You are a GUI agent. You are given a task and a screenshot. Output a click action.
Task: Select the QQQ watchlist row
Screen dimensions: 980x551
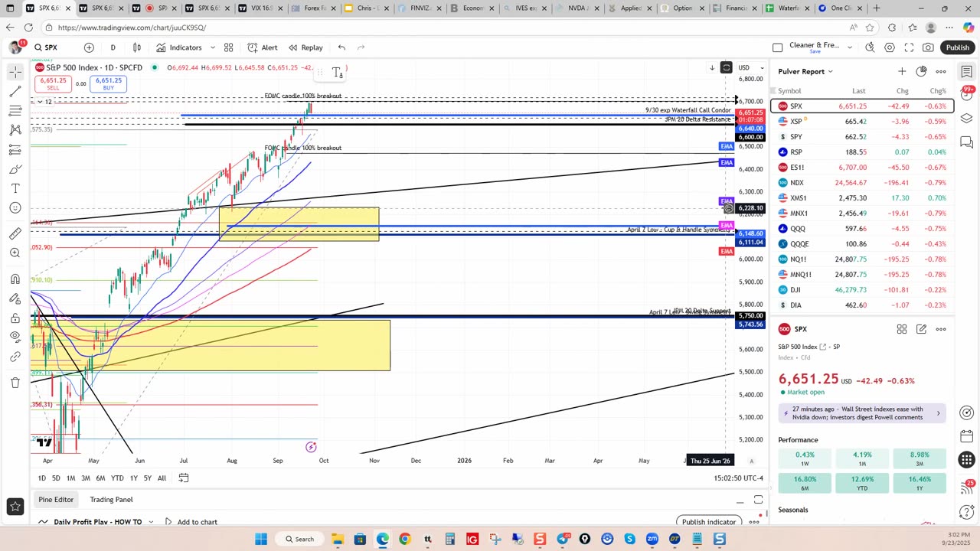(862, 229)
